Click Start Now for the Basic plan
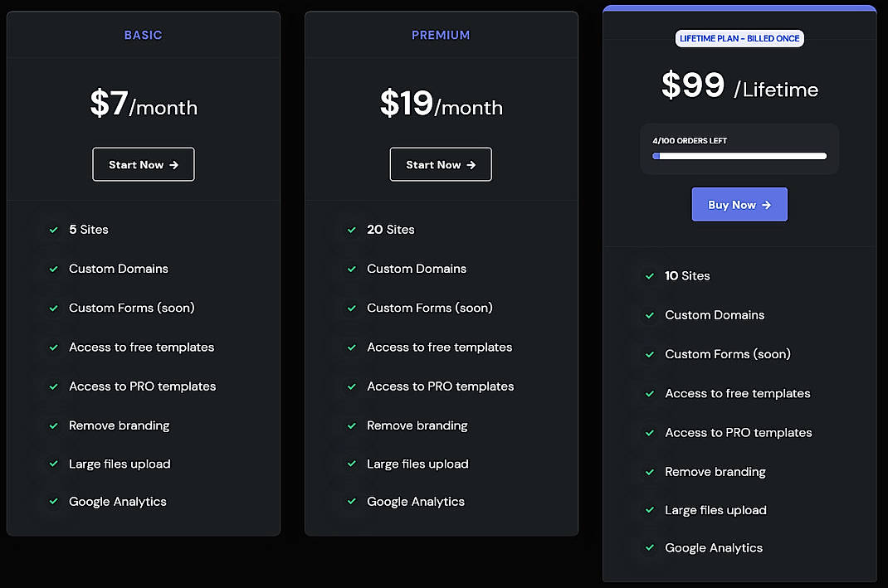This screenshot has width=888, height=588. point(143,164)
